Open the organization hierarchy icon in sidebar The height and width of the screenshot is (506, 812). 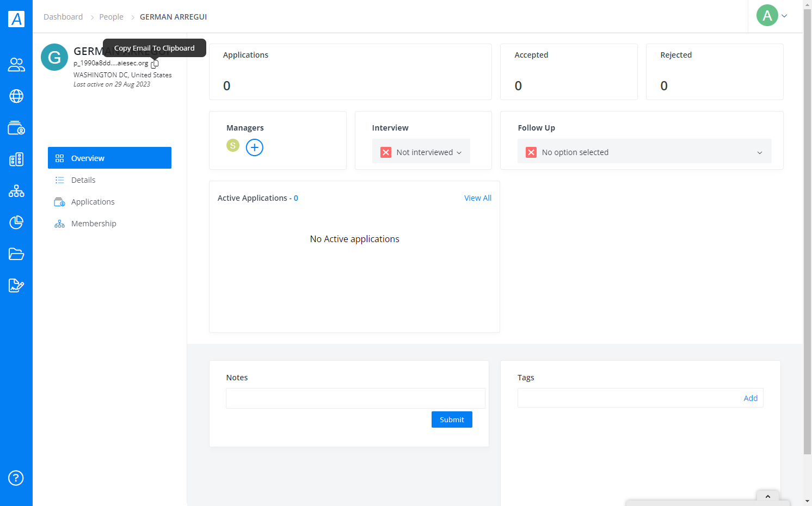coord(16,191)
